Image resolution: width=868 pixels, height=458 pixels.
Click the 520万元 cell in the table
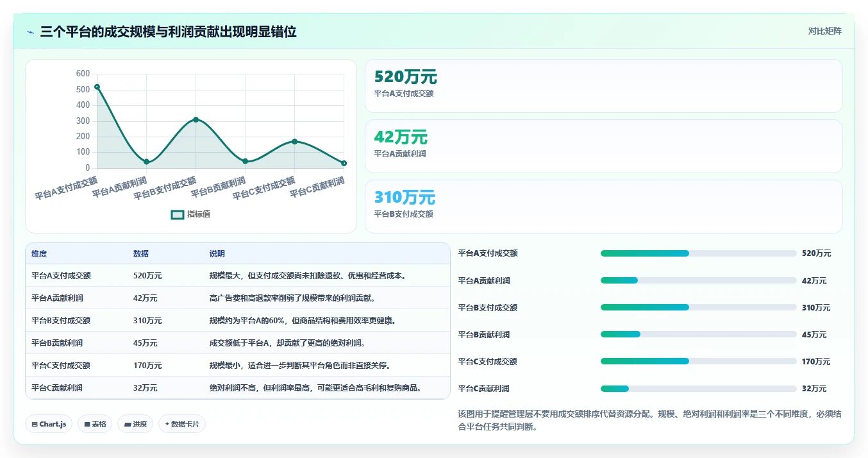coord(147,276)
